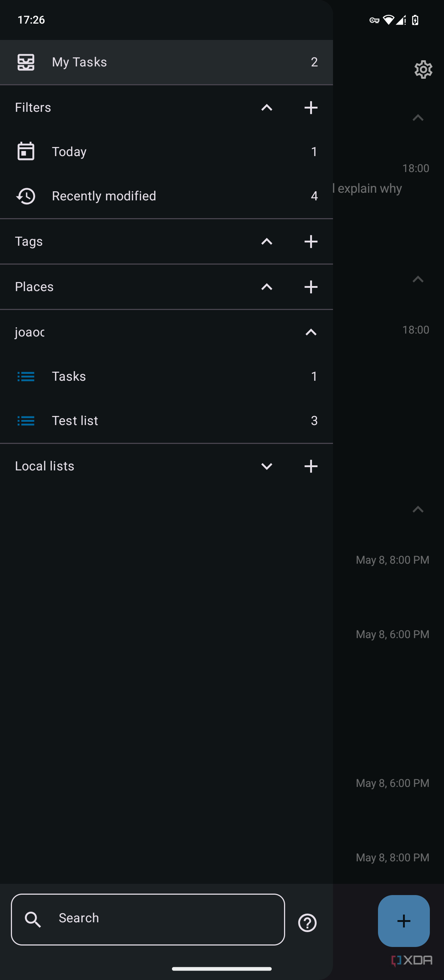Collapse the Filters section
Viewport: 444px width, 980px height.
tap(267, 108)
